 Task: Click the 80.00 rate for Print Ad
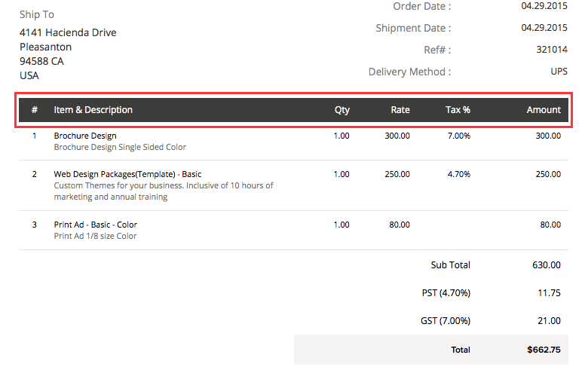click(x=400, y=225)
